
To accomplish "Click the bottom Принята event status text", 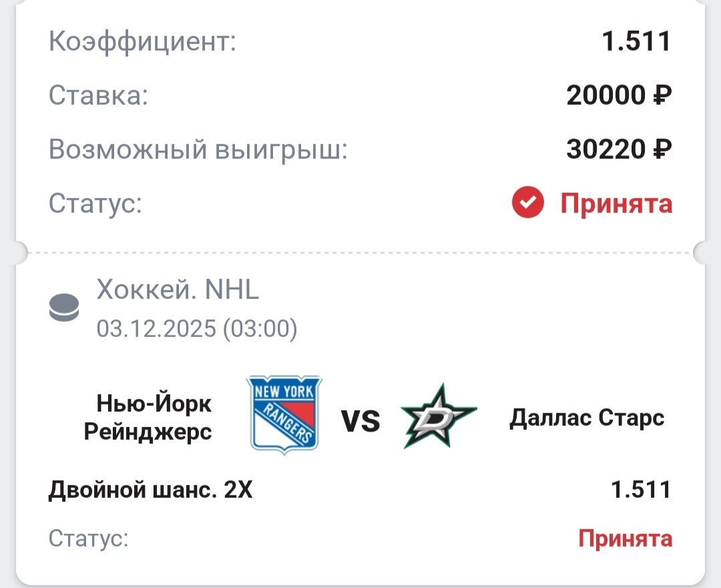I will pyautogui.click(x=625, y=538).
